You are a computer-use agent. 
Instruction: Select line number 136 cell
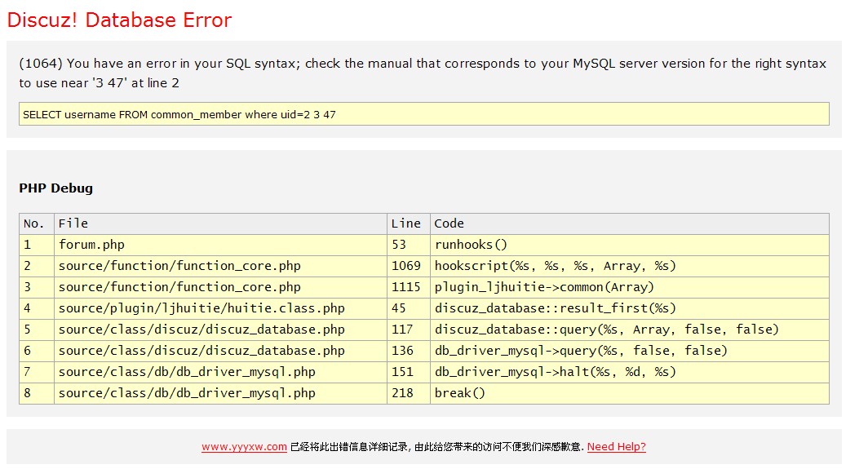409,351
